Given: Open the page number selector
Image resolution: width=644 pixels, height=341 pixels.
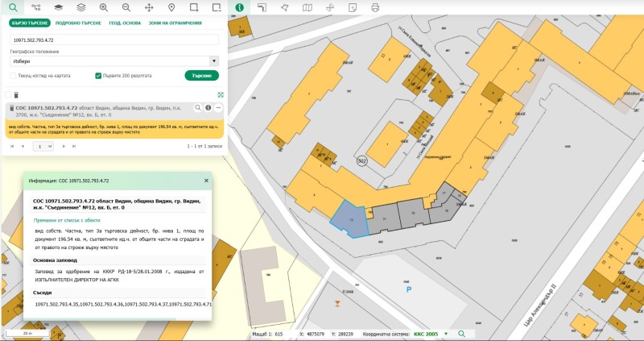Looking at the screenshot, I should 43,147.
